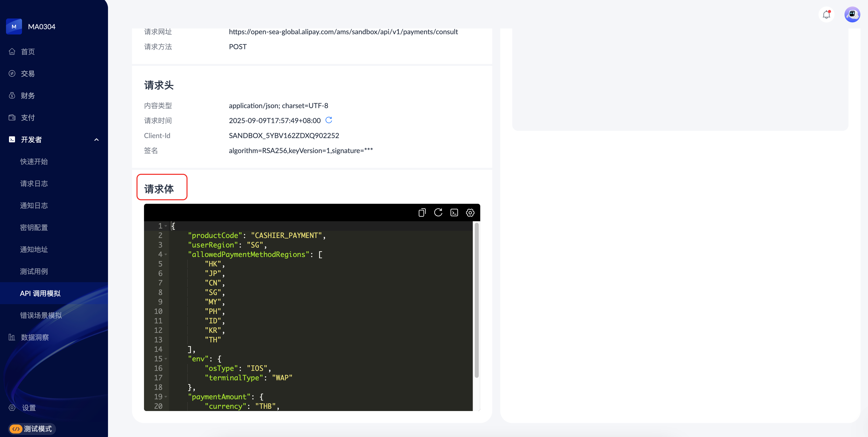868x437 pixels.
Task: Refresh the request time timestamp
Action: pyautogui.click(x=329, y=120)
